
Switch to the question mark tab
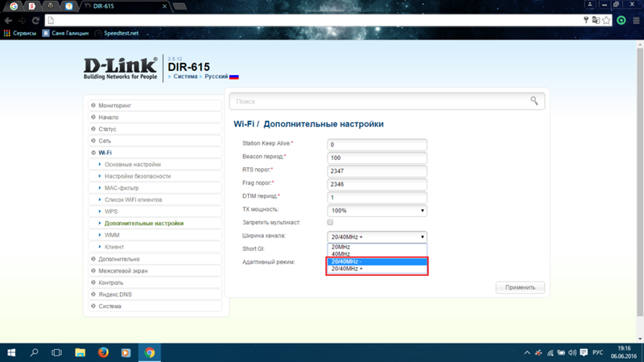click(x=68, y=6)
